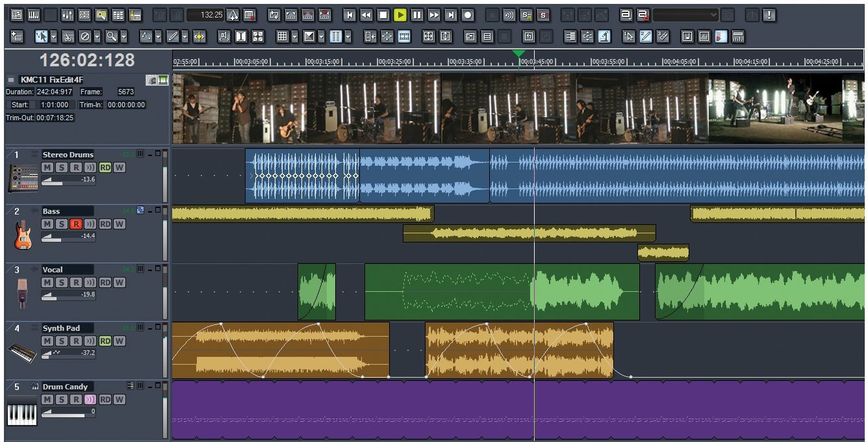Jump to start with the skip-back button
Screen dimensions: 868x442
tap(350, 14)
